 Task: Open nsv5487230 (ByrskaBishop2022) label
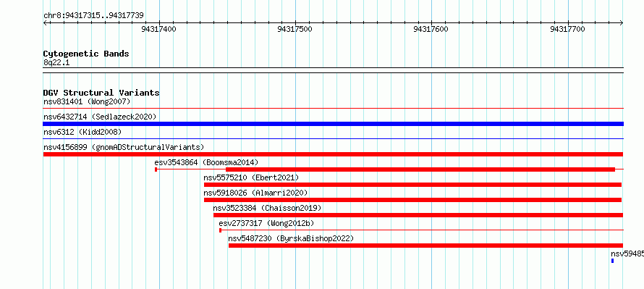[x=291, y=238]
